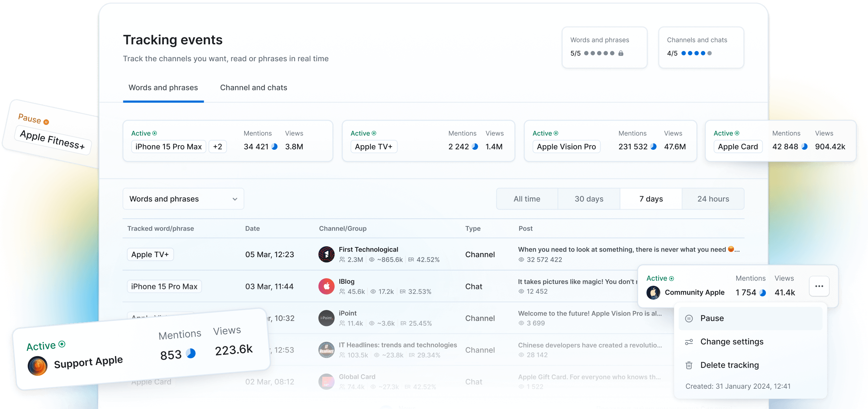Click the First Technological channel avatar
Viewport: 868px width, 409px height.
pos(326,254)
